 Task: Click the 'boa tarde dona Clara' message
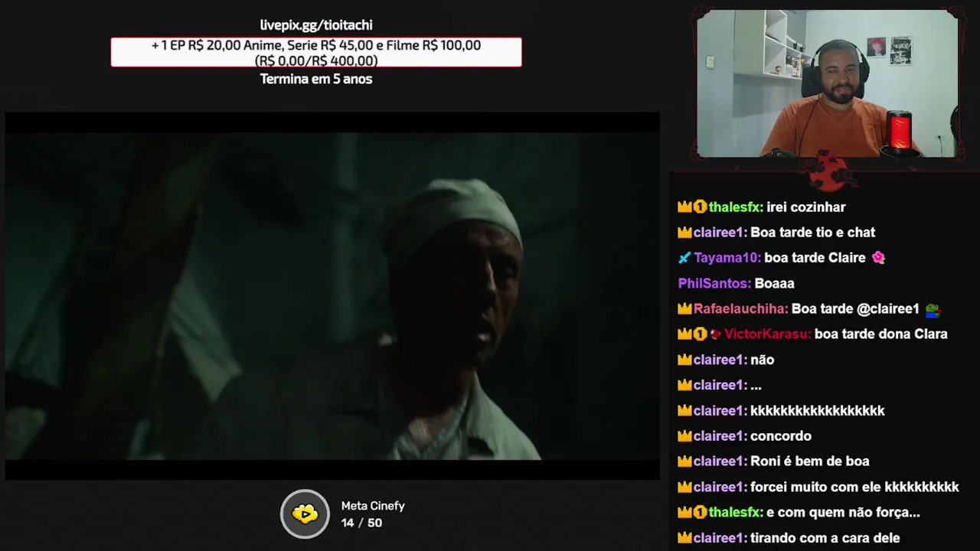(881, 334)
